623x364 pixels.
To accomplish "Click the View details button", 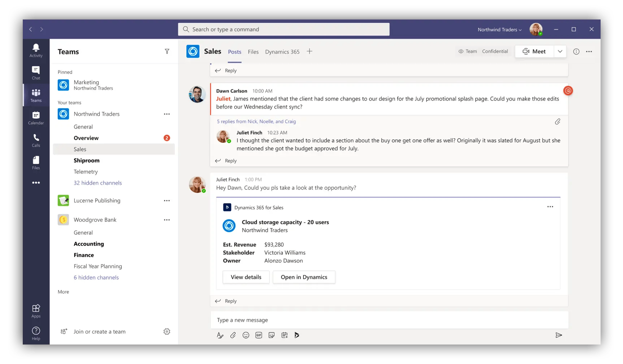I will 246,277.
